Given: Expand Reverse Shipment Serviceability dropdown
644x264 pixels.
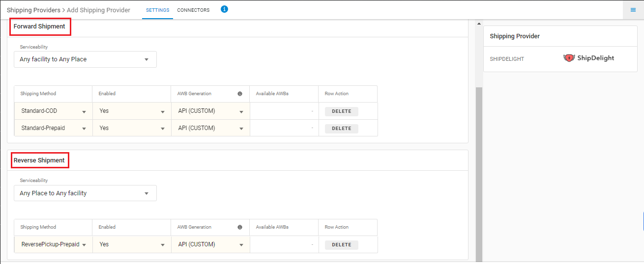Looking at the screenshot, I should 85,193.
